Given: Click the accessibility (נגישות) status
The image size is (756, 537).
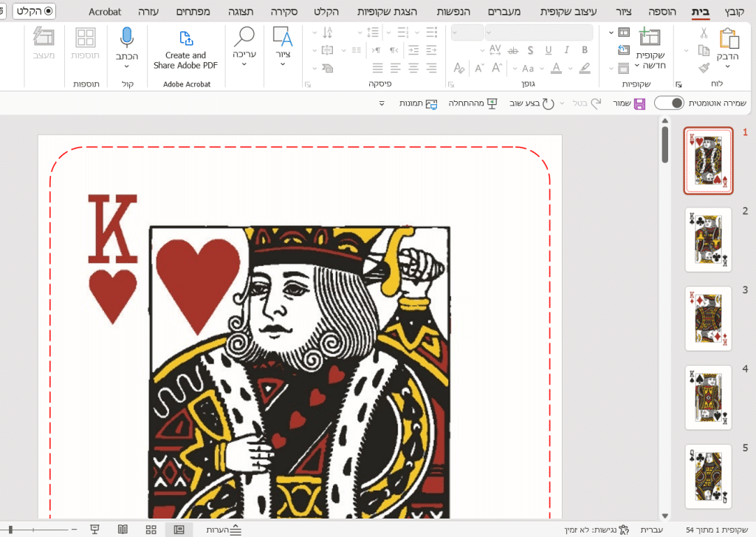Looking at the screenshot, I should point(597,530).
